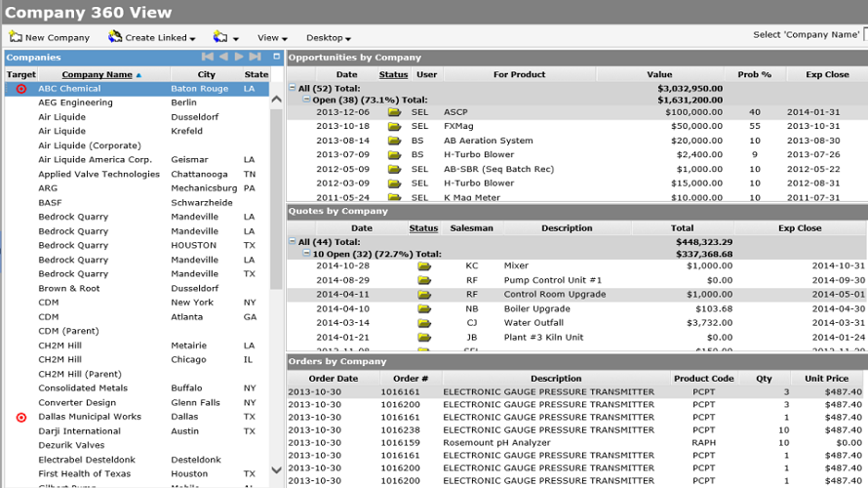Jump to first record in Companies panel
868x488 pixels.
[207, 58]
